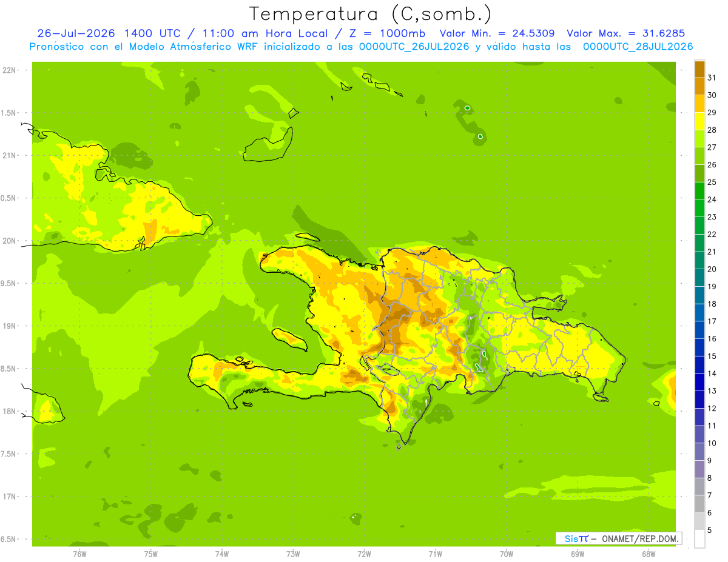Click the "70W" longitude label
This screenshot has width=728, height=562.
pos(506,554)
